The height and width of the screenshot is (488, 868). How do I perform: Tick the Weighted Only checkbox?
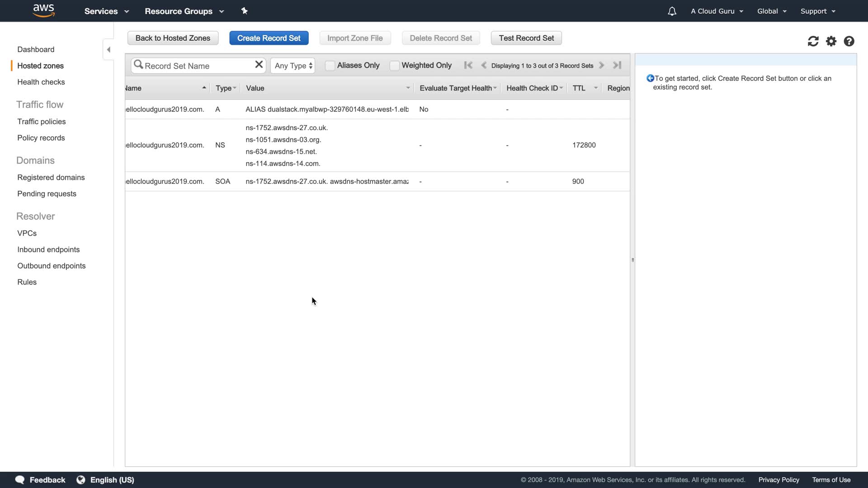coord(394,66)
